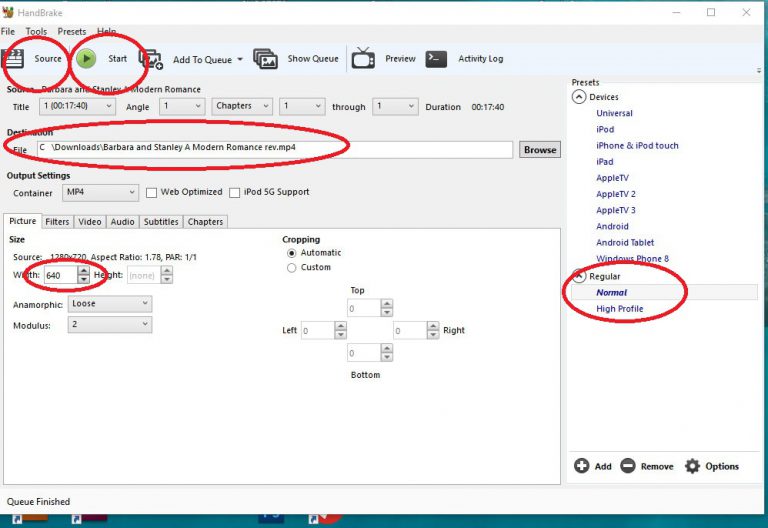Open preset Options gear icon
The height and width of the screenshot is (528, 768).
692,466
